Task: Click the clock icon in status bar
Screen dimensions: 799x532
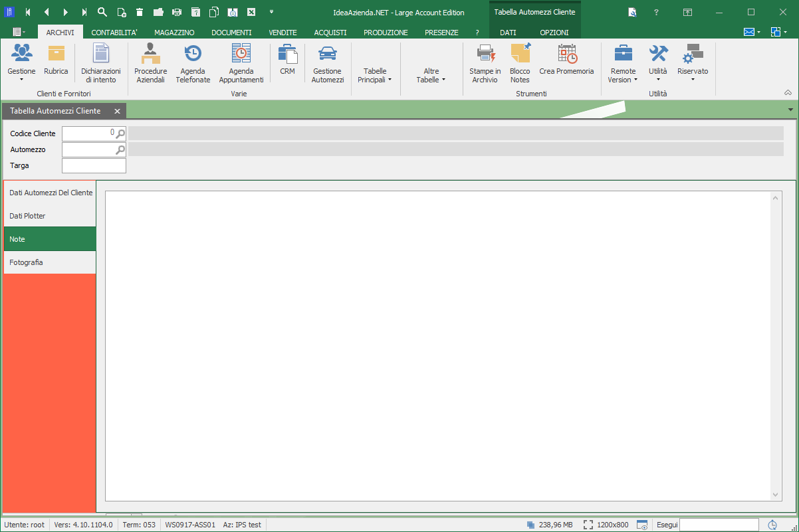Action: point(772,525)
